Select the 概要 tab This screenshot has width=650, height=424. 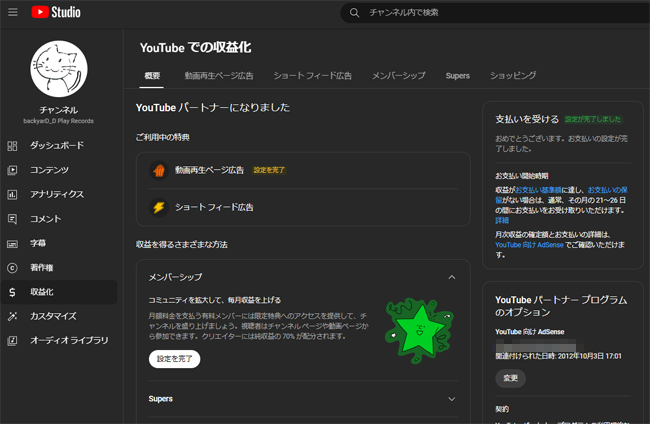click(152, 76)
